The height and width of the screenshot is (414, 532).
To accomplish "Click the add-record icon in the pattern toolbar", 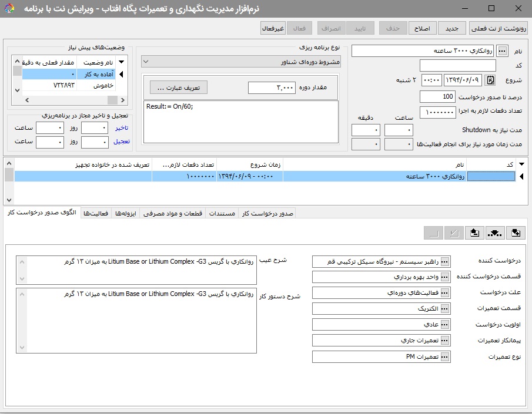I will click(x=516, y=233).
